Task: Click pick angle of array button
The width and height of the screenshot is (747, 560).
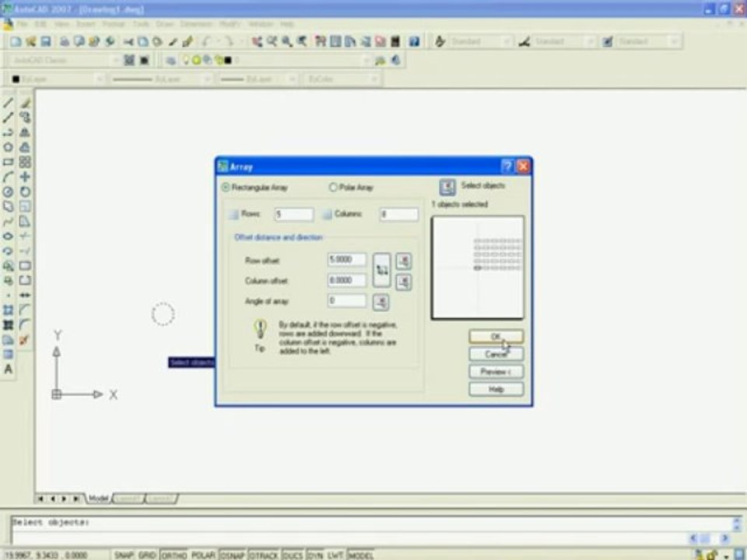Action: click(x=381, y=303)
